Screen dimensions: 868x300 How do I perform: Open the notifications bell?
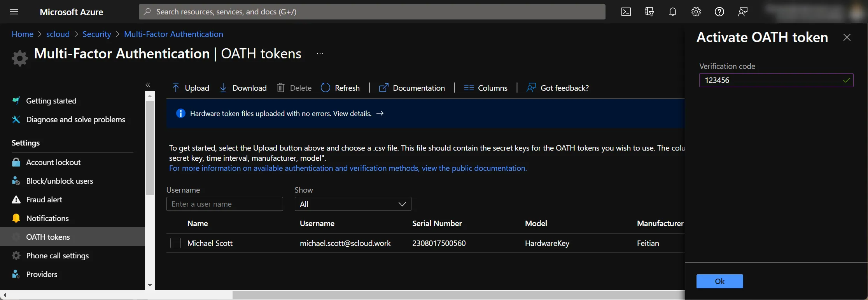coord(673,12)
